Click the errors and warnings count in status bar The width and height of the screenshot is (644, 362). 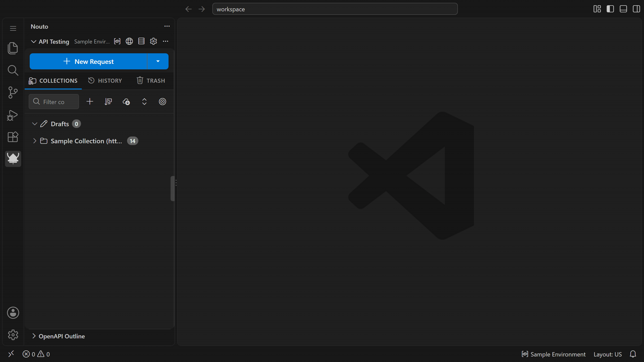pos(36,354)
